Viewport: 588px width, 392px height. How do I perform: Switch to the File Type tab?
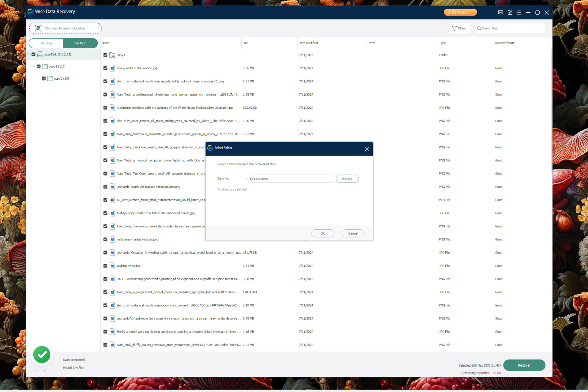coord(46,43)
